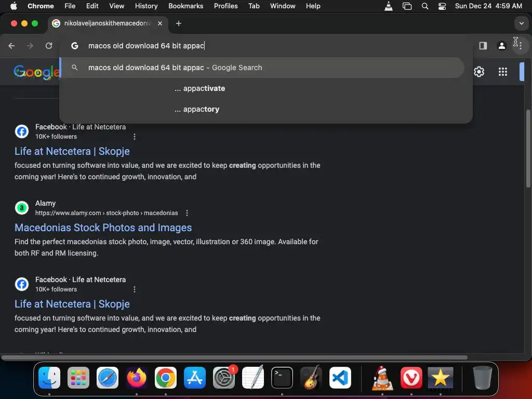Open Stage Manager menu bar icon
This screenshot has width=532, height=399.
407,6
